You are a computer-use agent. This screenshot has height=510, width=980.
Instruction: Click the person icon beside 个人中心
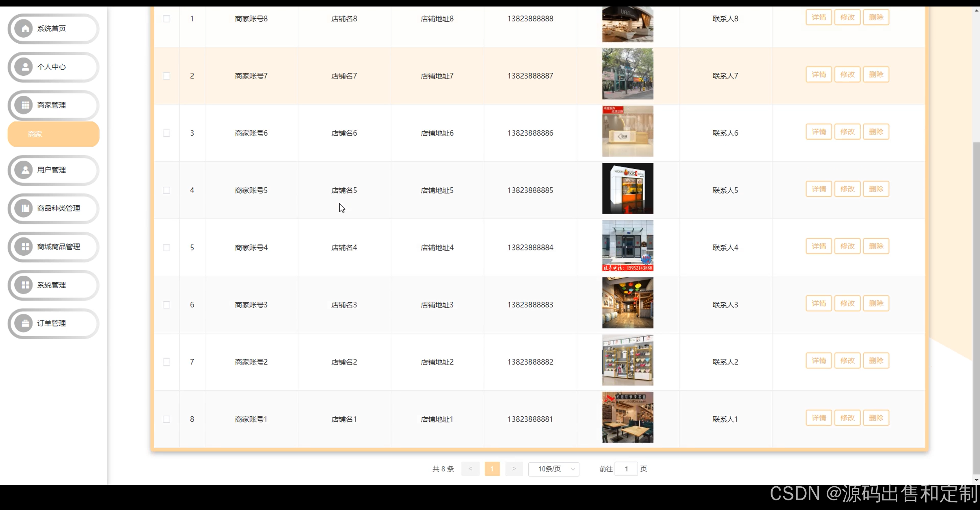tap(25, 67)
